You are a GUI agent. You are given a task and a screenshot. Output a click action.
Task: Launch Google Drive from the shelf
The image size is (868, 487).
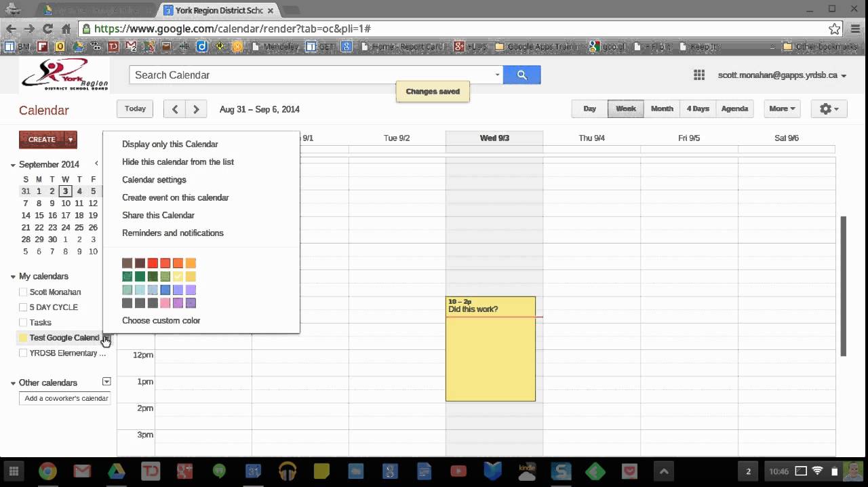pyautogui.click(x=117, y=471)
